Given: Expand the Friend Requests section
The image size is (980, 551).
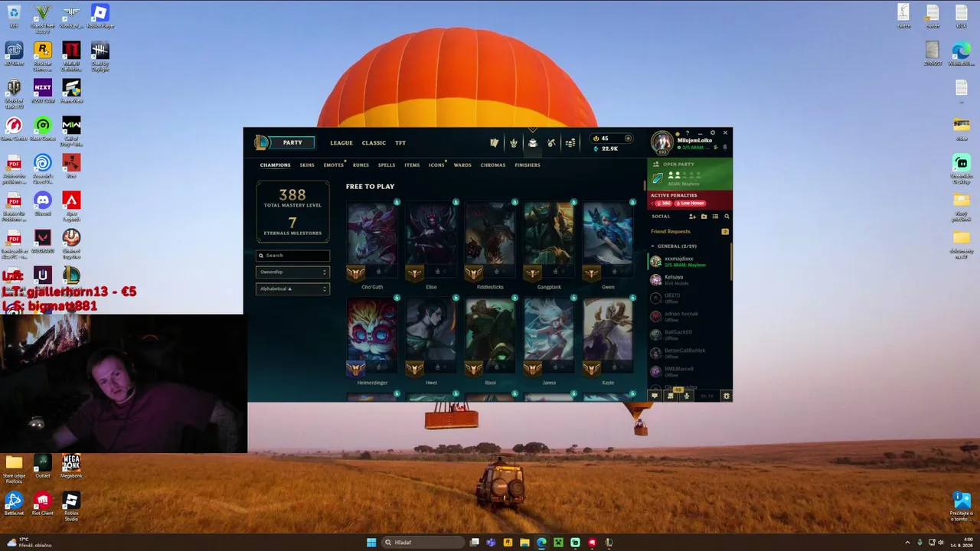Looking at the screenshot, I should [689, 231].
